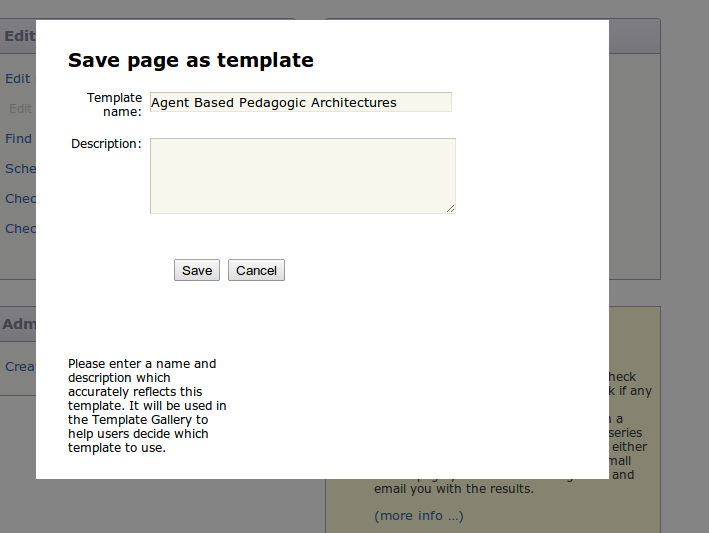Click the "Description:" label
Viewport: 709px width, 533px height.
coord(106,144)
